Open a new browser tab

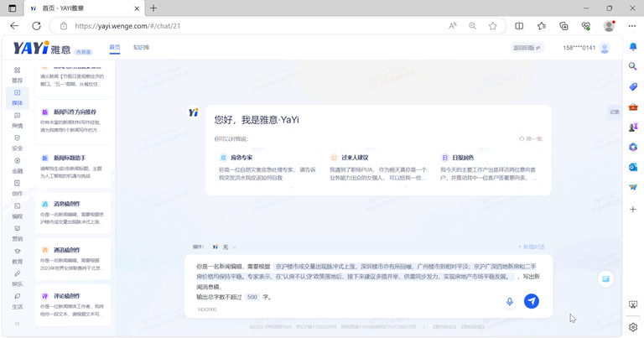(153, 8)
